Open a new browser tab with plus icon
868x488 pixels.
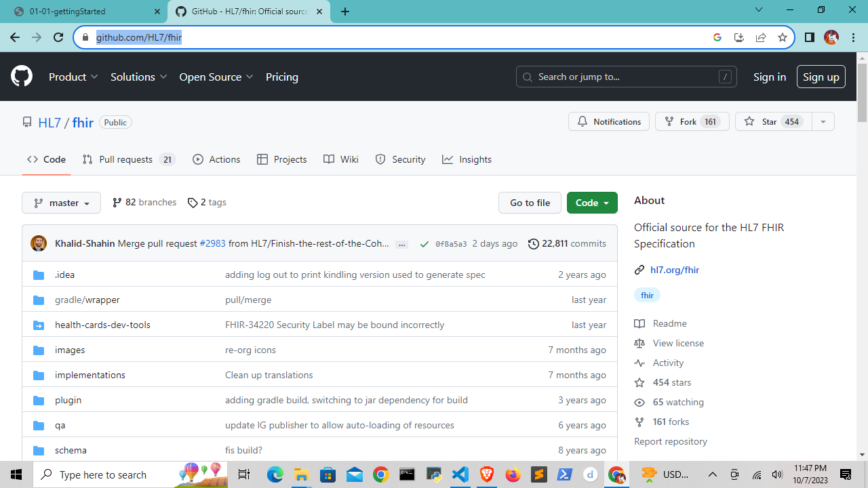pos(345,12)
